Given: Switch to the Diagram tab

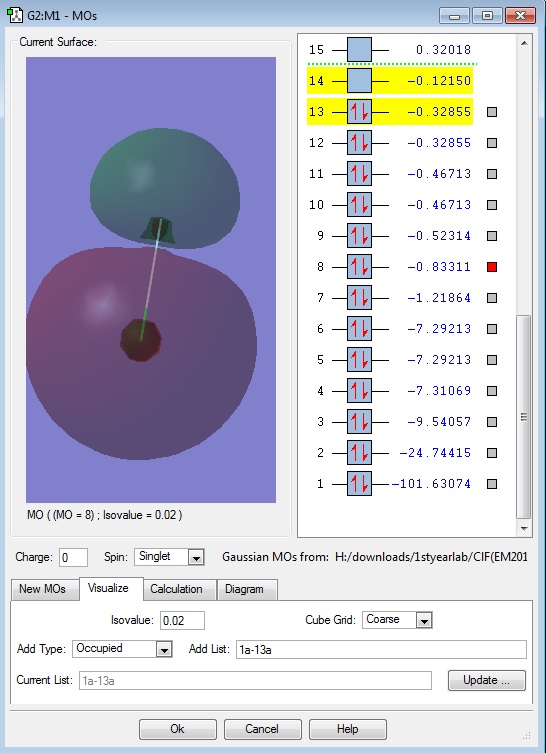Looking at the screenshot, I should 244,589.
